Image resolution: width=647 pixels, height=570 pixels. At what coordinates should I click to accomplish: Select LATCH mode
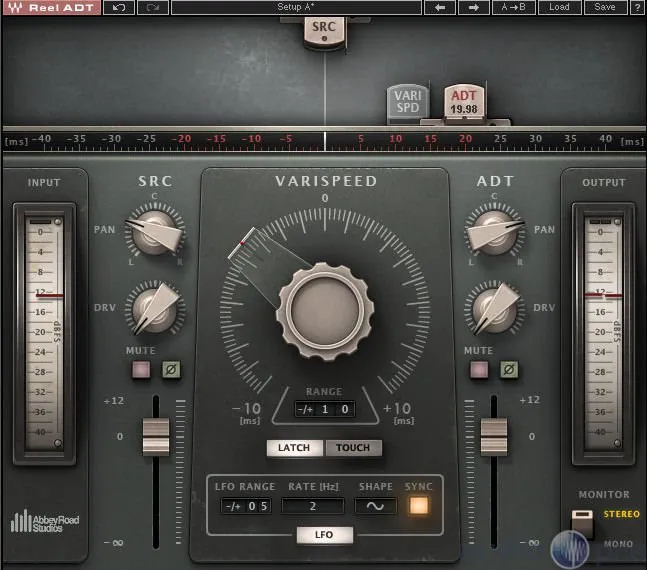tap(294, 448)
